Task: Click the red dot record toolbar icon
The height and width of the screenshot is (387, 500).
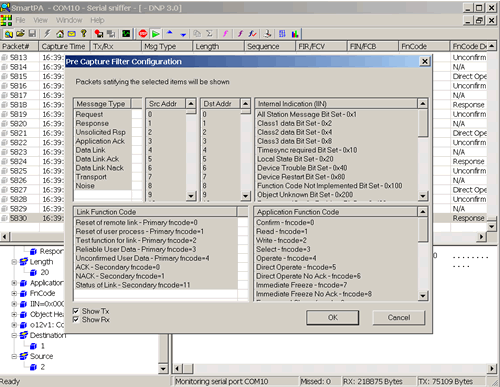Action: [x=99, y=34]
